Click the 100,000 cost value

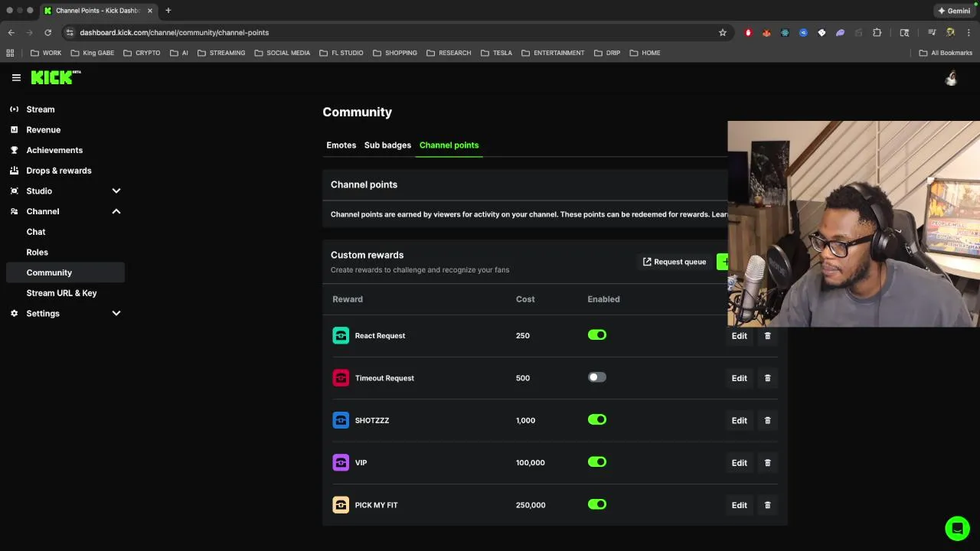coord(531,463)
